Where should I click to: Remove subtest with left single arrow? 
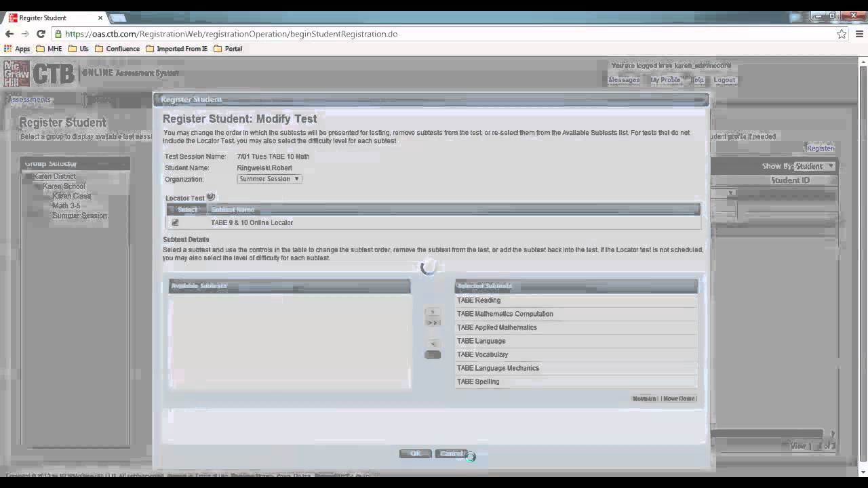[432, 344]
